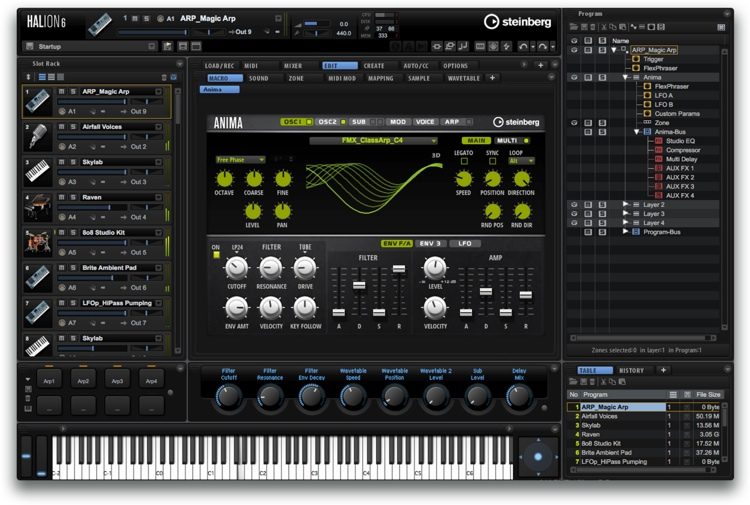
Task: Click the Airfall Voices microphone icon
Action: (37, 136)
